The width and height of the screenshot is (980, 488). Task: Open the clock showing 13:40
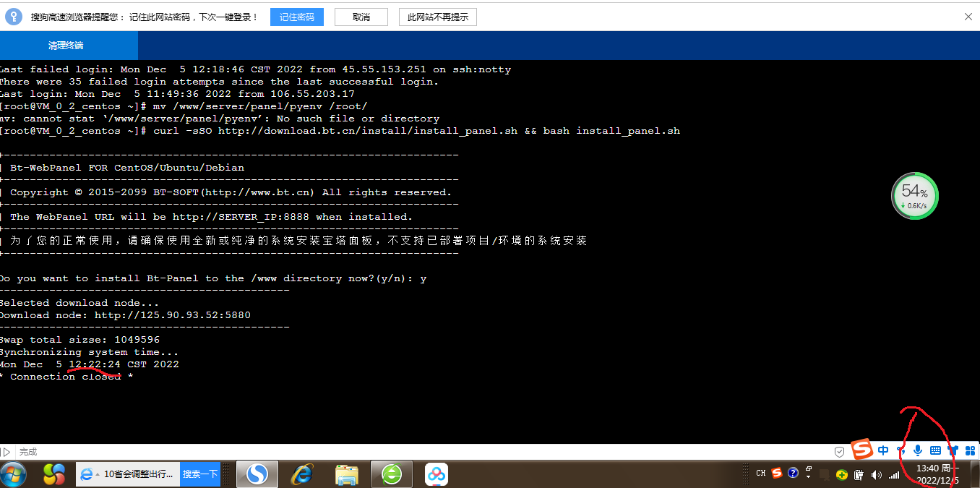[x=937, y=474]
